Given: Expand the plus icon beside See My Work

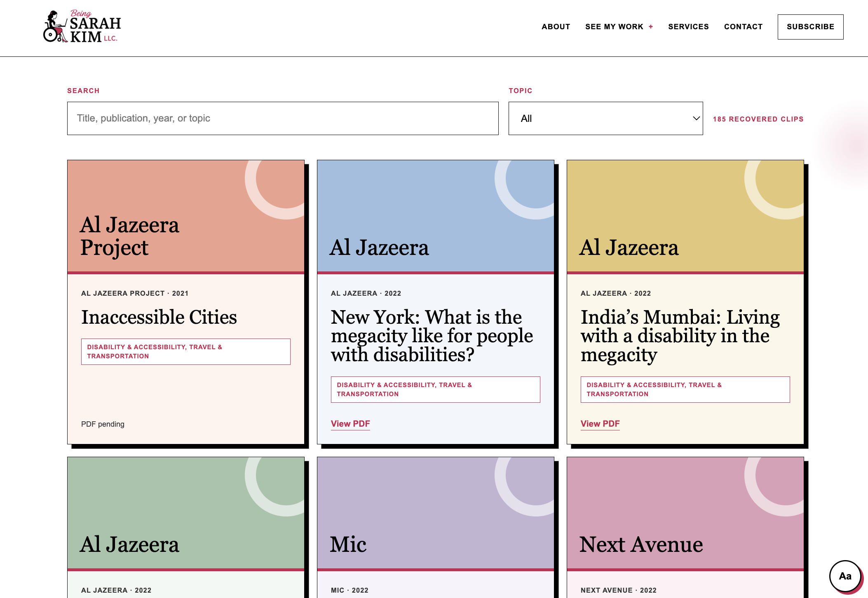Looking at the screenshot, I should pos(651,27).
